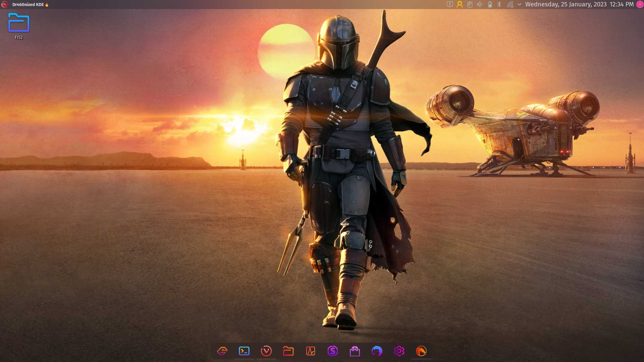Open the FIS2 desktop folder

coord(19,26)
